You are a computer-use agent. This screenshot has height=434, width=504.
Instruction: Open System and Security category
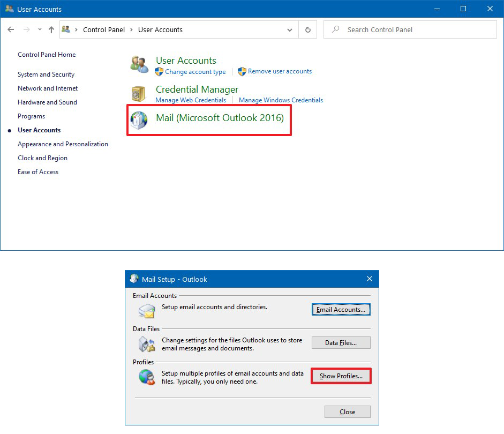[x=46, y=74]
